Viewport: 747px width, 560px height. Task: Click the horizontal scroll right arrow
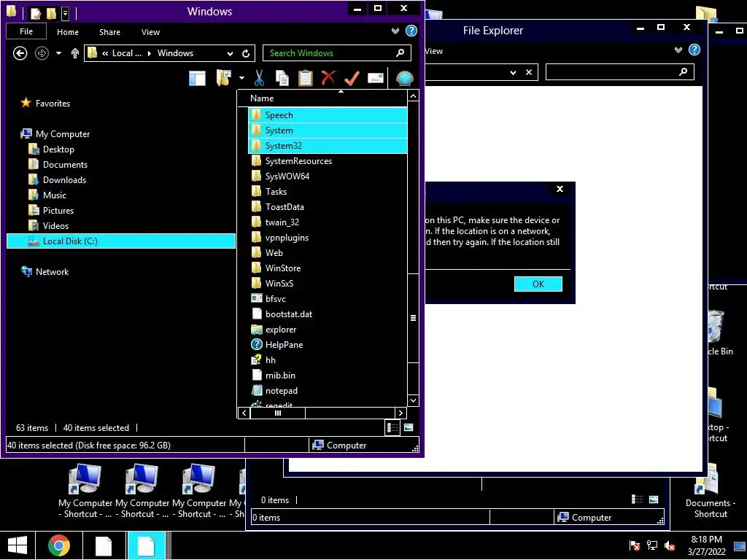pyautogui.click(x=400, y=413)
